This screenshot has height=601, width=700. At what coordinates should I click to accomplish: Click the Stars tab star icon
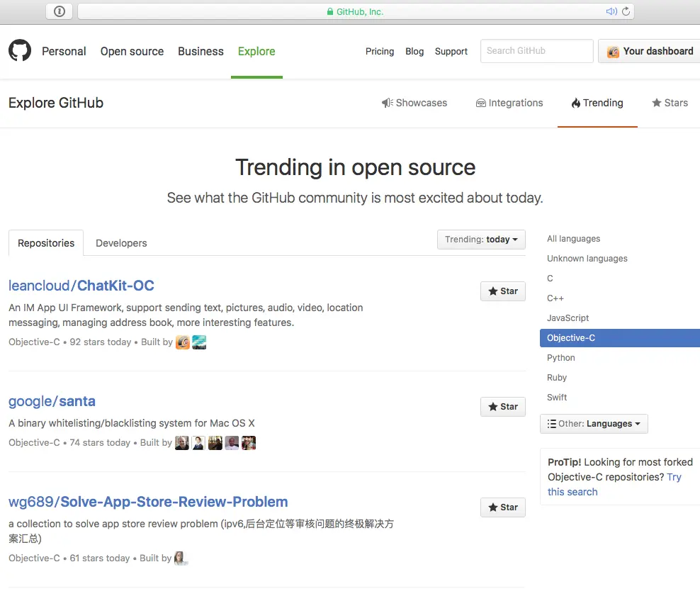[x=656, y=103]
